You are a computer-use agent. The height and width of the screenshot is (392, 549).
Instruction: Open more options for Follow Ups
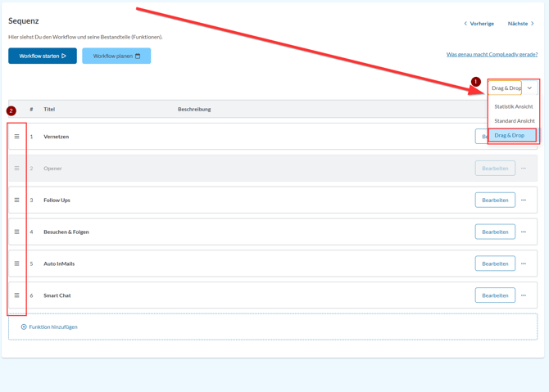(x=524, y=200)
